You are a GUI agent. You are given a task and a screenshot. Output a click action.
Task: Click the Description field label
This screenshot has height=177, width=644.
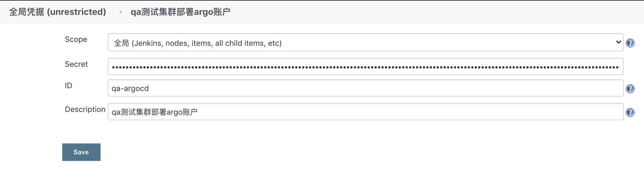tap(85, 109)
